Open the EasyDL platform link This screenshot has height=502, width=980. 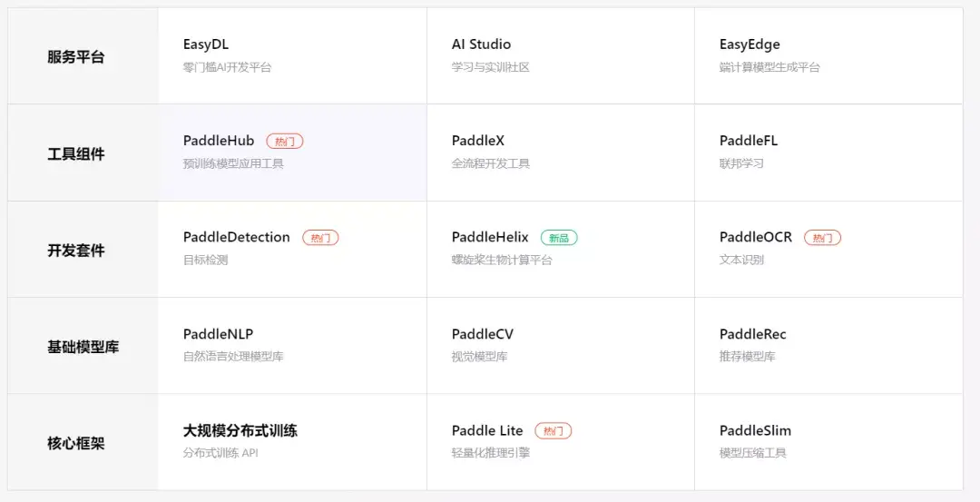pyautogui.click(x=206, y=44)
